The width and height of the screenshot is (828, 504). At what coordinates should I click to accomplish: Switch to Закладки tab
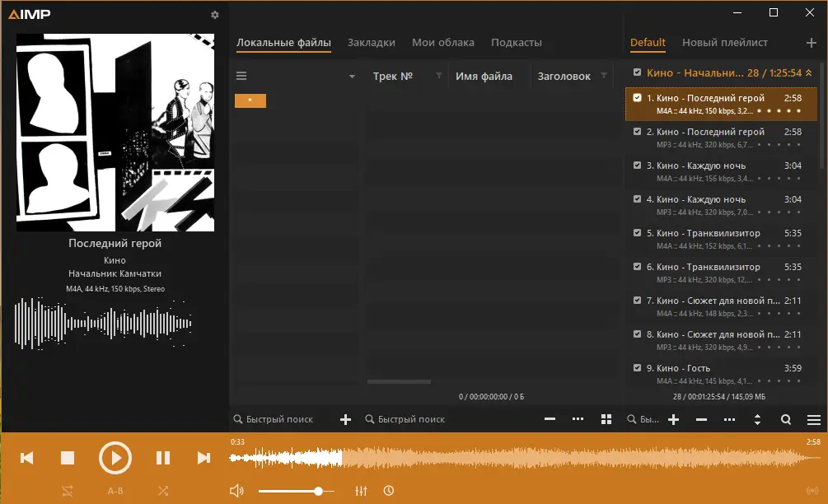tap(372, 43)
